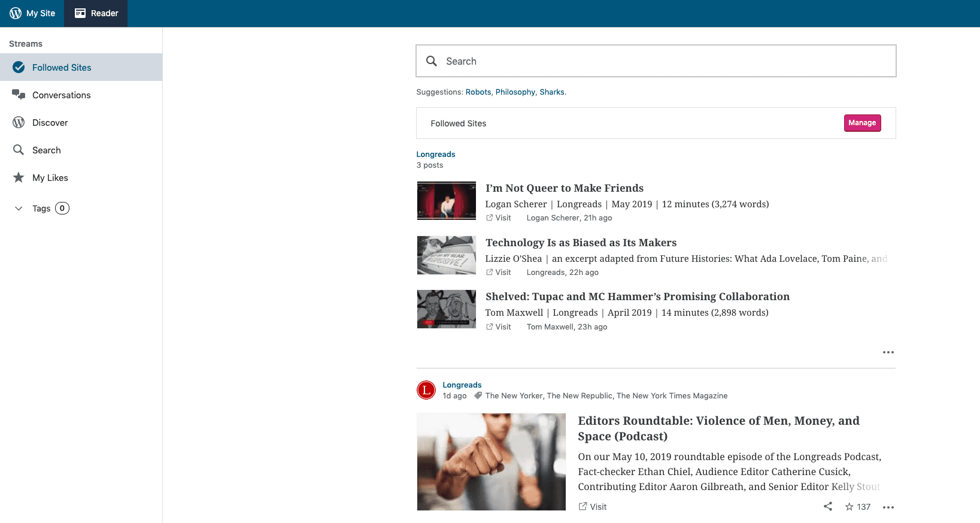Open Editors Roundtable podcast article title

click(718, 428)
